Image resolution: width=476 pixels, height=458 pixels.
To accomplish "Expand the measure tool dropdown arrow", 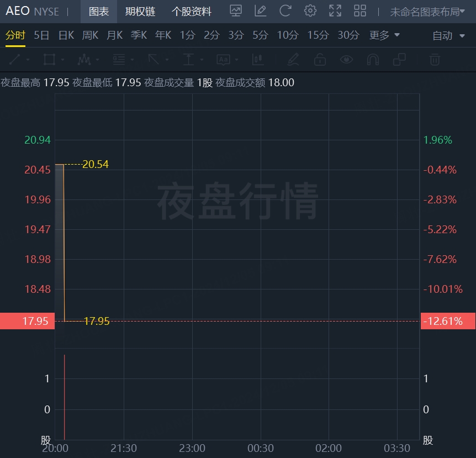I will point(202,60).
